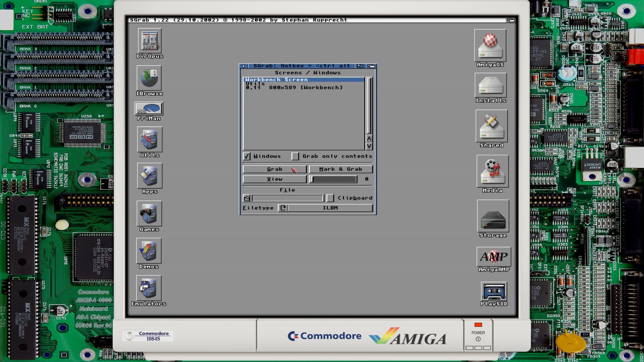
Task: Select the Utils entry in the list
Action: (304, 84)
